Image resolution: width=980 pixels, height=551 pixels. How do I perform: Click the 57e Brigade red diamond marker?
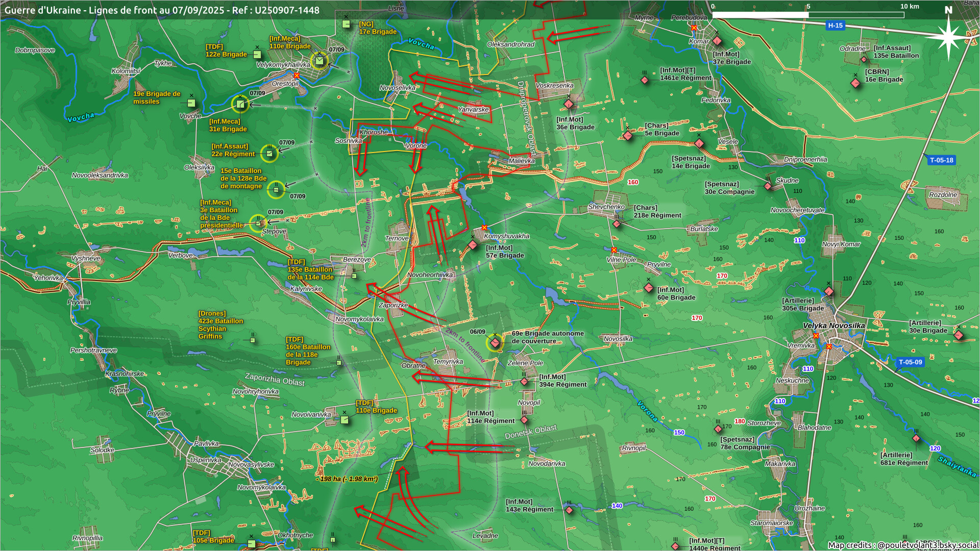(473, 245)
